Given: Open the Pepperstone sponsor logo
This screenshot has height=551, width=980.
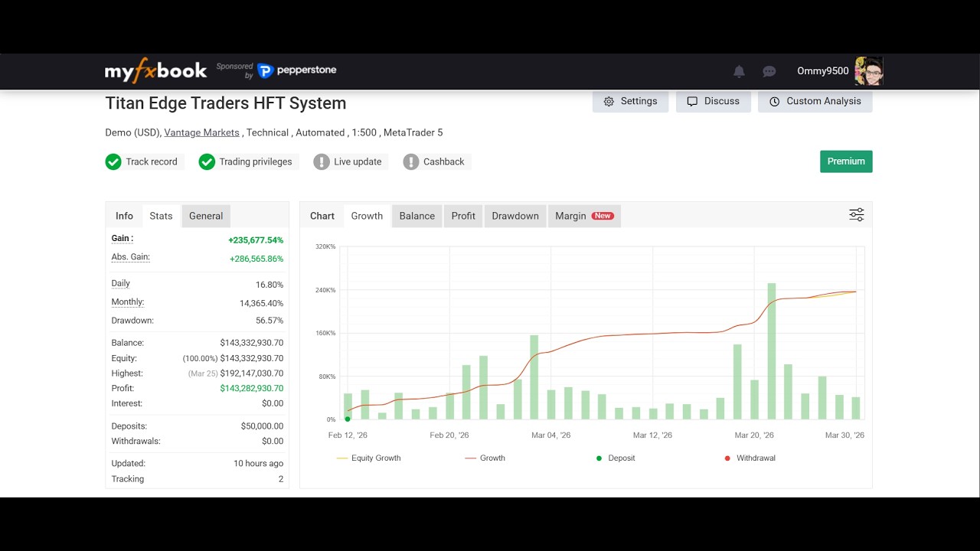Looking at the screenshot, I should pyautogui.click(x=297, y=70).
